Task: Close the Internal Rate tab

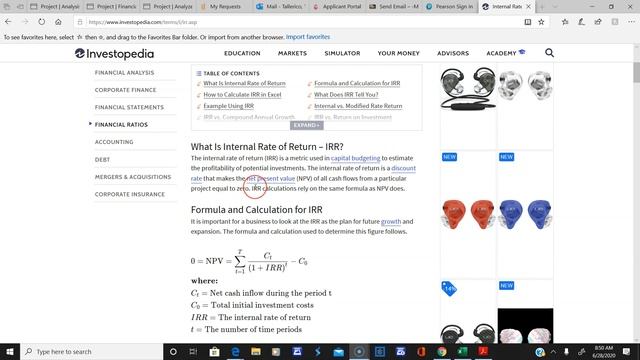Action: click(x=528, y=7)
